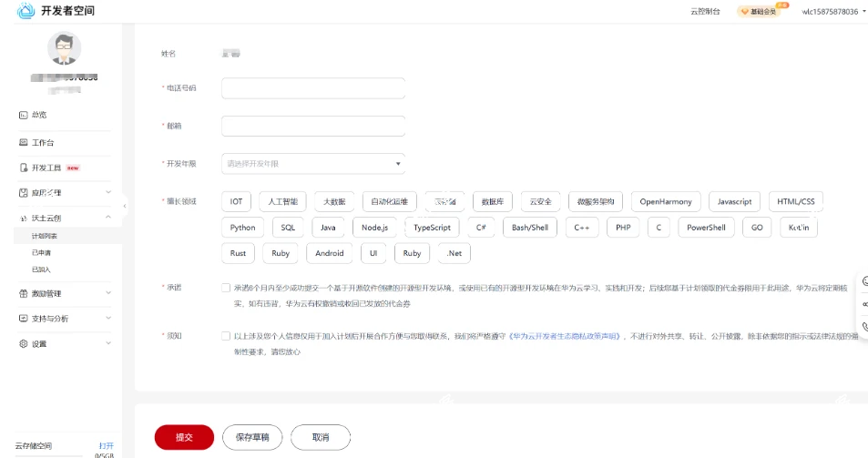Click the smiley feedback icon on right edge
The image size is (868, 458).
[864, 281]
